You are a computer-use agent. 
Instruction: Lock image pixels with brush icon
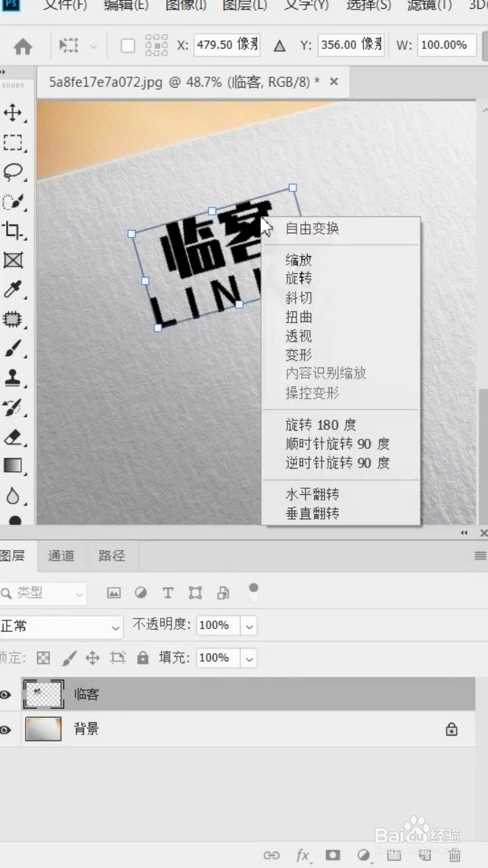69,658
